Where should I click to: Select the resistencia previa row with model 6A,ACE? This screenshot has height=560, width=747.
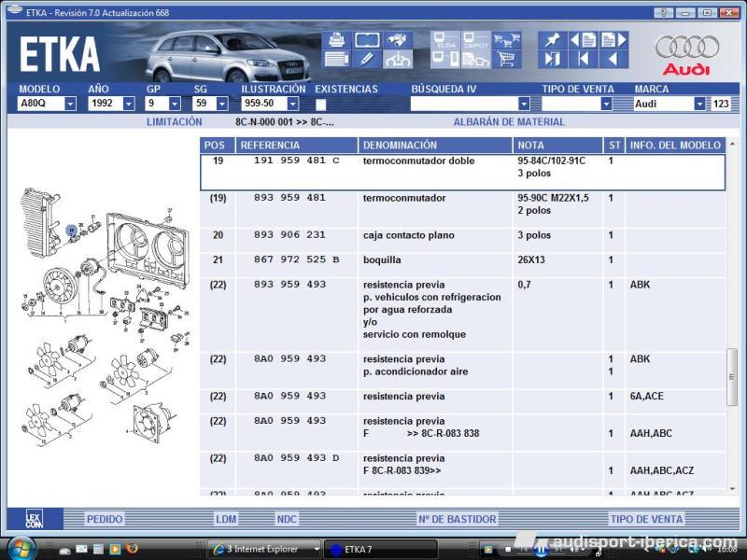pyautogui.click(x=462, y=401)
